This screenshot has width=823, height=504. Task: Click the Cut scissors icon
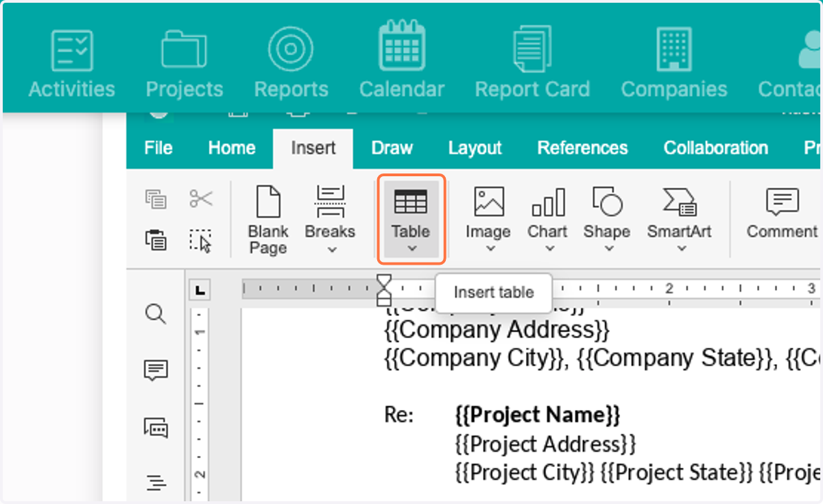coord(201,200)
